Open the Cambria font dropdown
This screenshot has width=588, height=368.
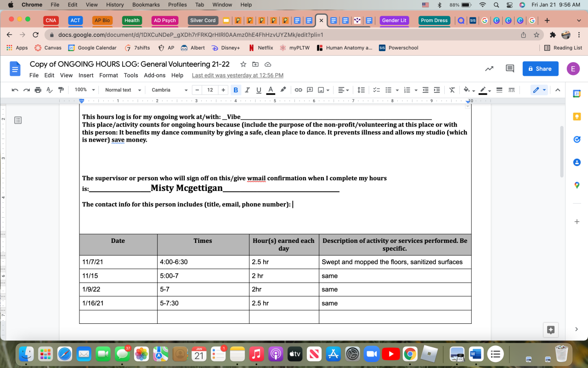point(170,90)
